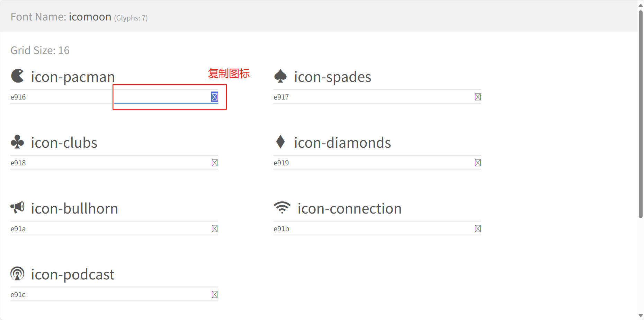Click the diamonds glyph icon
The height and width of the screenshot is (320, 644).
[x=280, y=142]
